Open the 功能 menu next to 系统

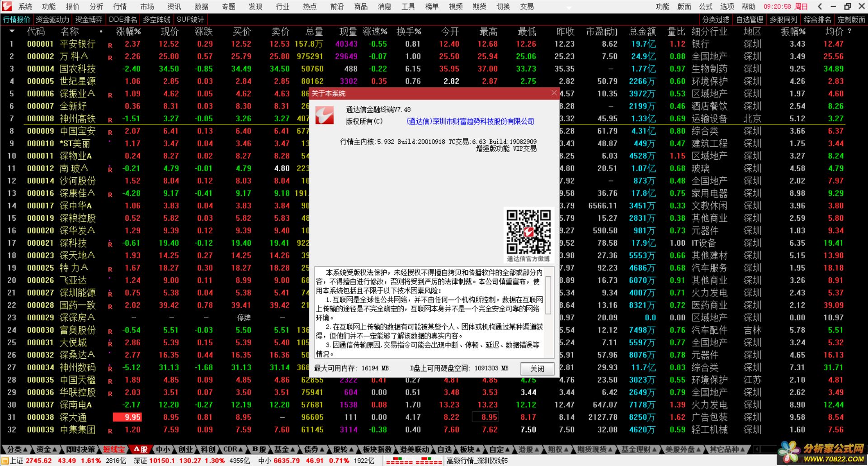[49, 6]
